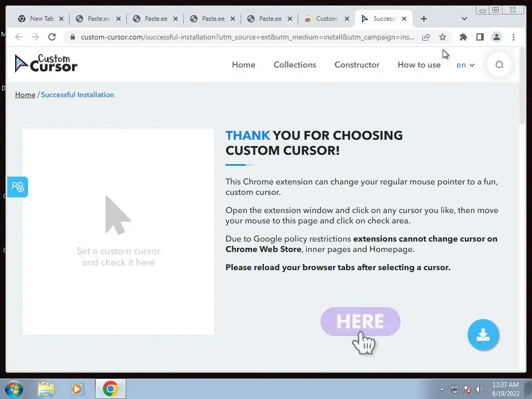Open Chrome's three-dot menu
This screenshot has width=532, height=399.
[513, 37]
